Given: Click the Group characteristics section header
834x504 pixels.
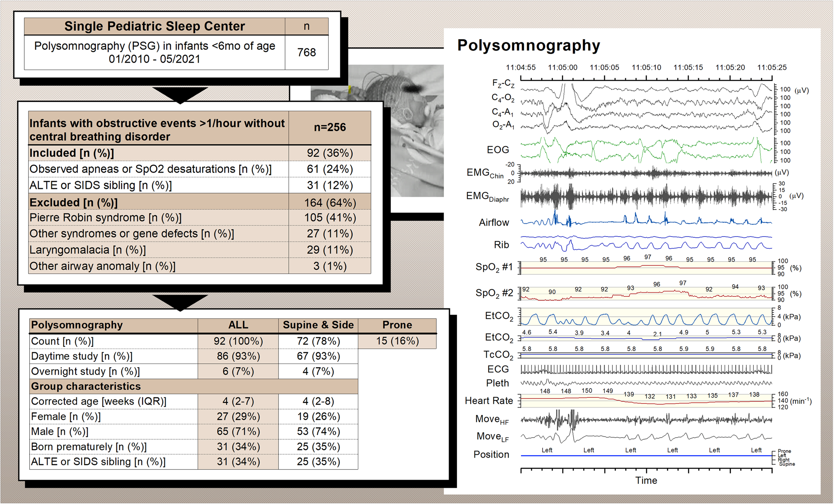Looking at the screenshot, I should coord(86,386).
